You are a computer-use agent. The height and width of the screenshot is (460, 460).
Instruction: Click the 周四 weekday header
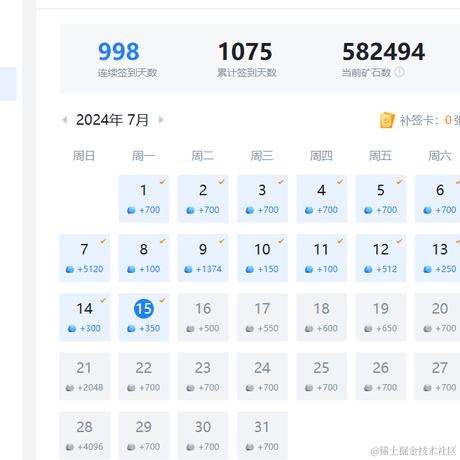pyautogui.click(x=321, y=156)
